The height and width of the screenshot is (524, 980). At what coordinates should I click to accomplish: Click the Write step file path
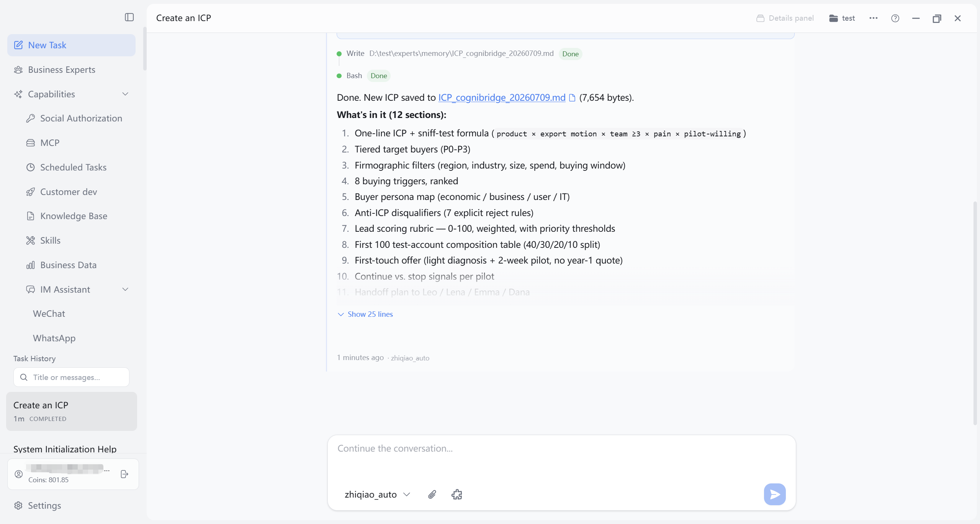click(461, 54)
